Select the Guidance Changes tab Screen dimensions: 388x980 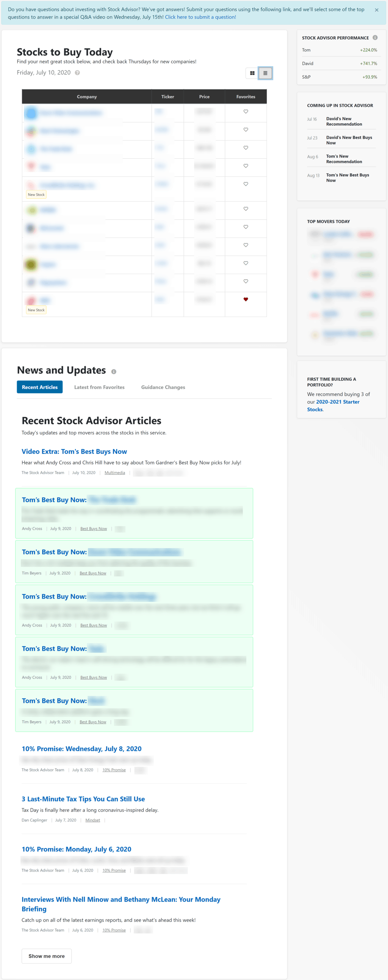163,387
